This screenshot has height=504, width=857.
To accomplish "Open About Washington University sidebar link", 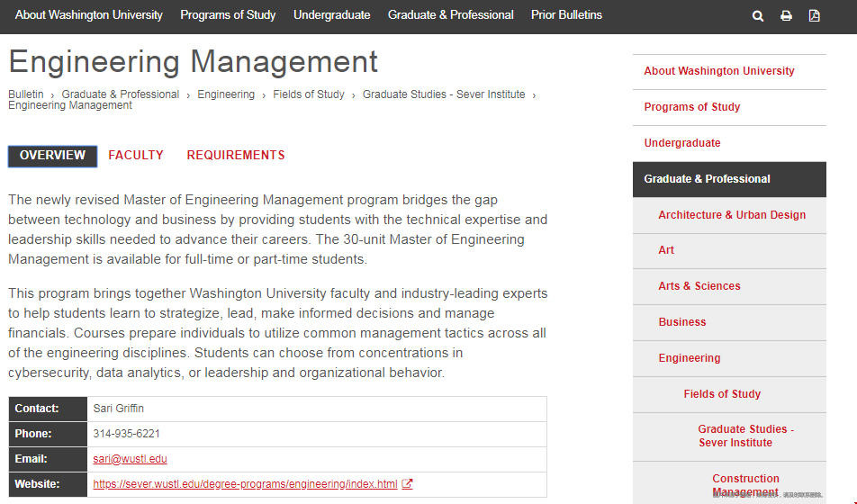I will (719, 71).
